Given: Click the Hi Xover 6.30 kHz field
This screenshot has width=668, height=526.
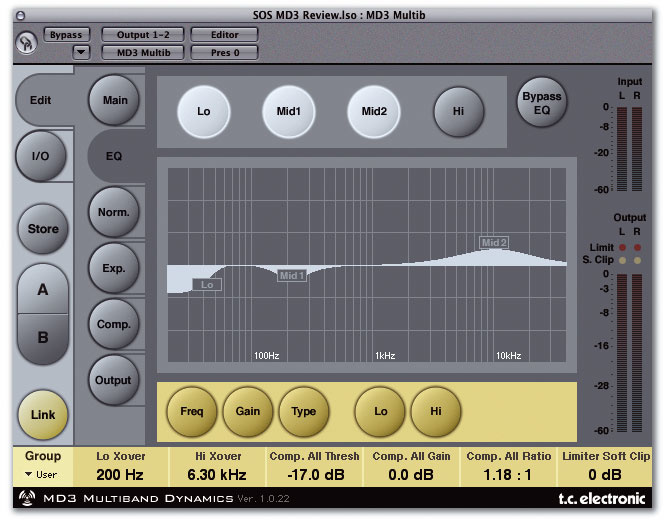Looking at the screenshot, I should click(x=218, y=466).
